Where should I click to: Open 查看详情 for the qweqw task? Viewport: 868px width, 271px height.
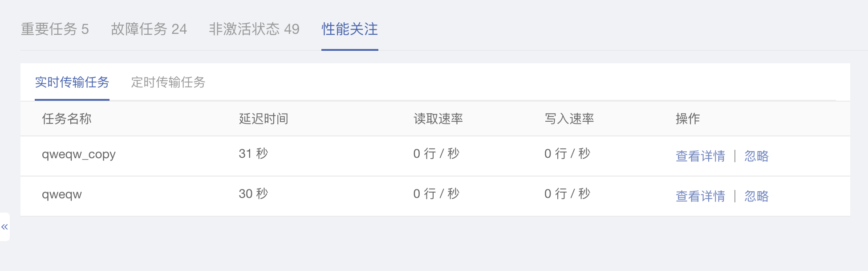tap(700, 196)
